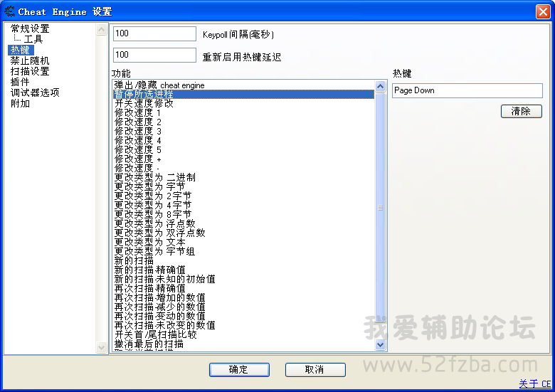The width and height of the screenshot is (555, 392).
Task: Select 再次扫描-未改变的数值 function
Action: (243, 326)
